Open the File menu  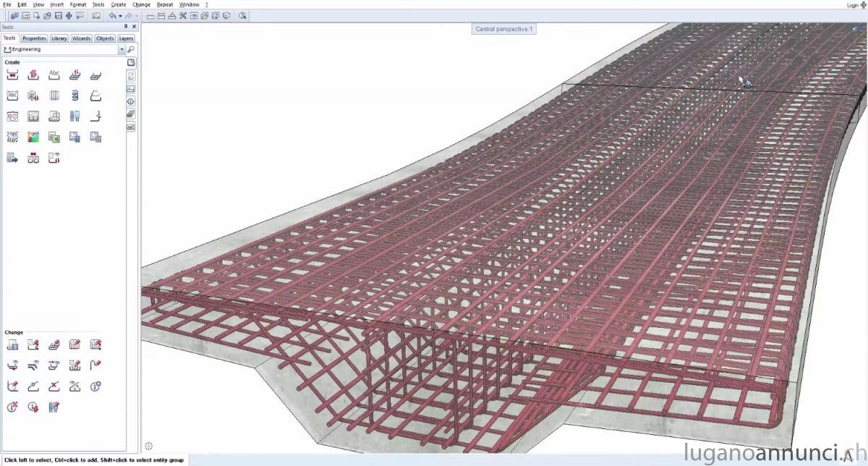pos(7,4)
